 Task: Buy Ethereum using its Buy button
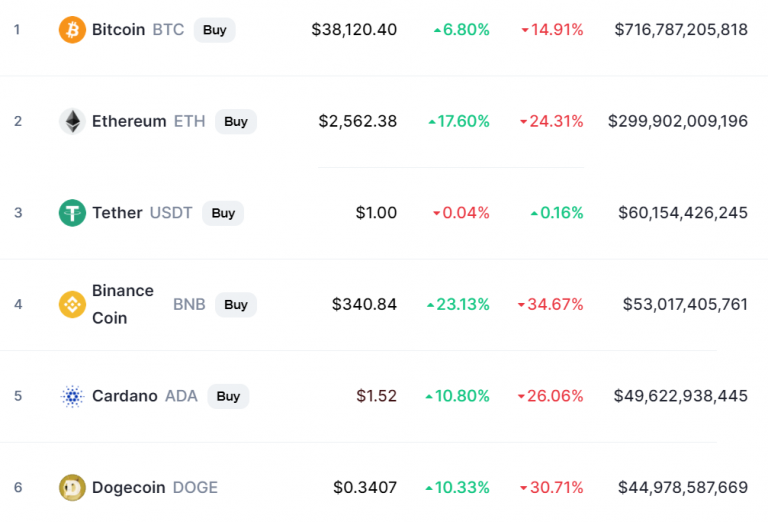(236, 121)
